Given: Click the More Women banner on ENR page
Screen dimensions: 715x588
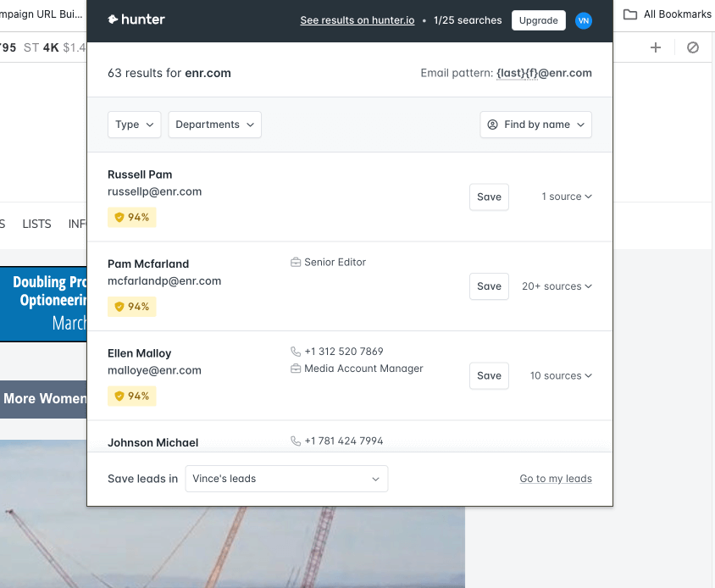Looking at the screenshot, I should [43, 399].
